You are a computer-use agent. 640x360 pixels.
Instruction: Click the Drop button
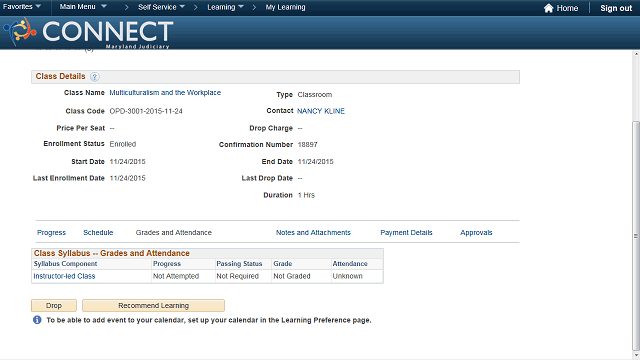coord(54,305)
